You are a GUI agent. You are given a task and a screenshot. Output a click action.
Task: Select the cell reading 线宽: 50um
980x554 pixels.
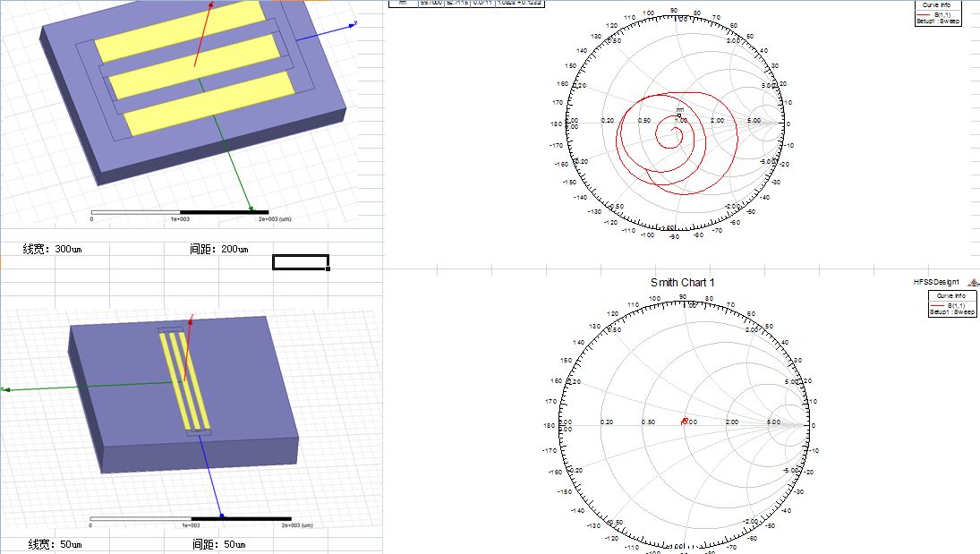(55, 545)
